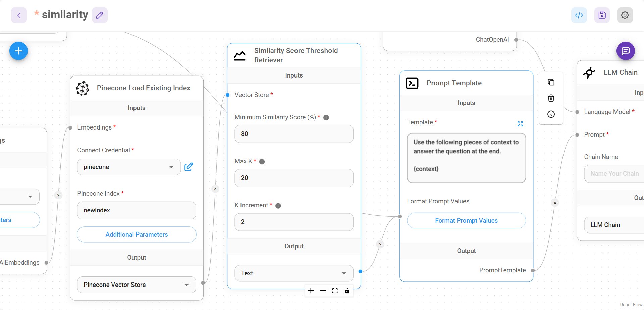Remove edge between Pinecone and retriever
Viewport: 644px width, 310px height.
coord(215,189)
